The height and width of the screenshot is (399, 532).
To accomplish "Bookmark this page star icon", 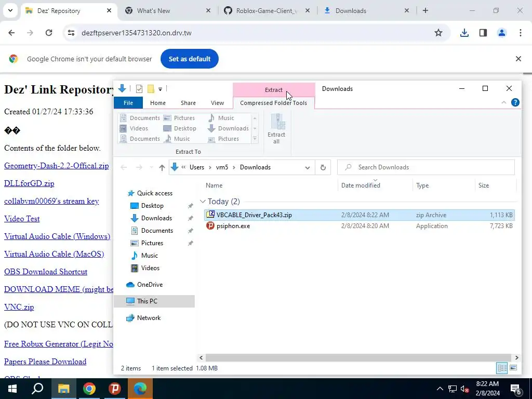I will point(438,33).
